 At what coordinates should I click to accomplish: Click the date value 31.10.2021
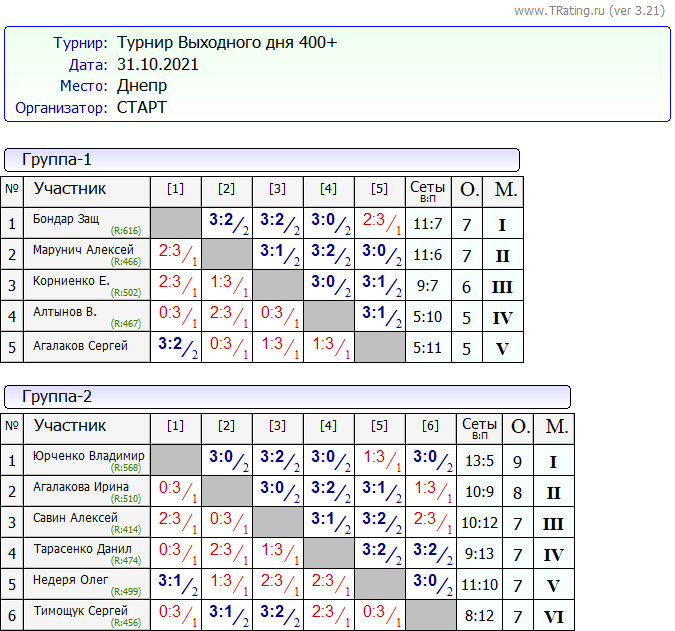158,65
